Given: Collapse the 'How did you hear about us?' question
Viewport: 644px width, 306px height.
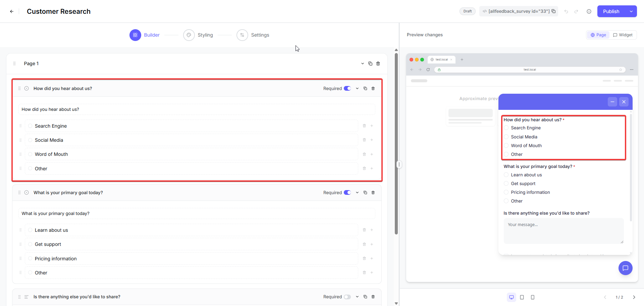Looking at the screenshot, I should 357,89.
